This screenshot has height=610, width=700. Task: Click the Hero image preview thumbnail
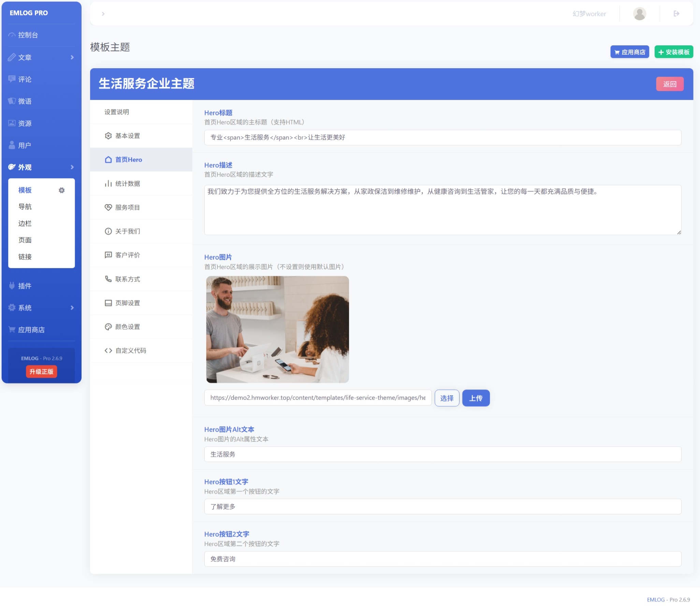pyautogui.click(x=277, y=329)
